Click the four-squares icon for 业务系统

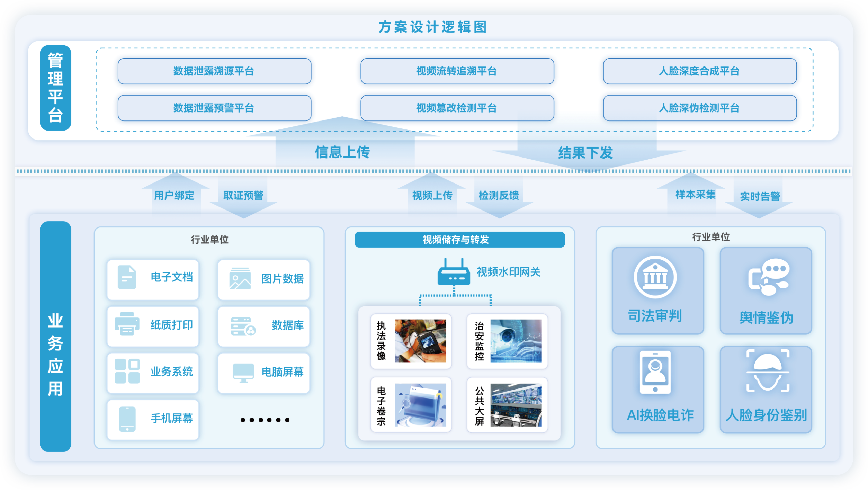127,371
